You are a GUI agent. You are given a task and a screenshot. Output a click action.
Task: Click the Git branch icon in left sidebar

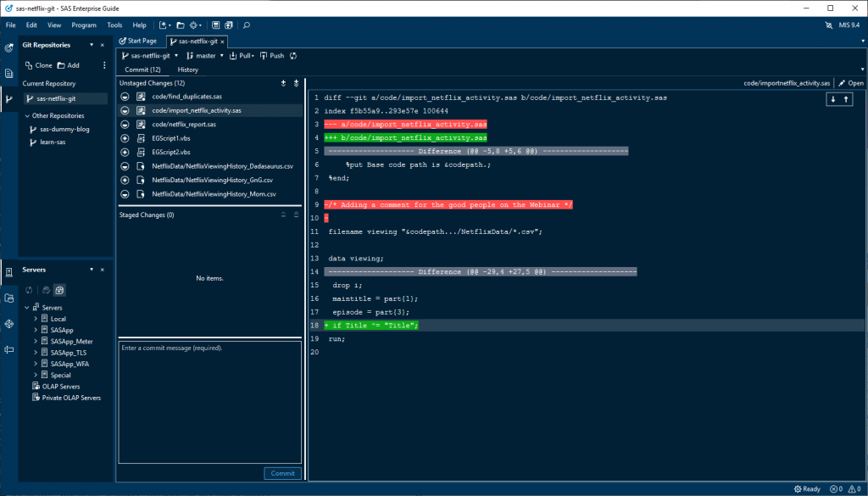pos(8,99)
